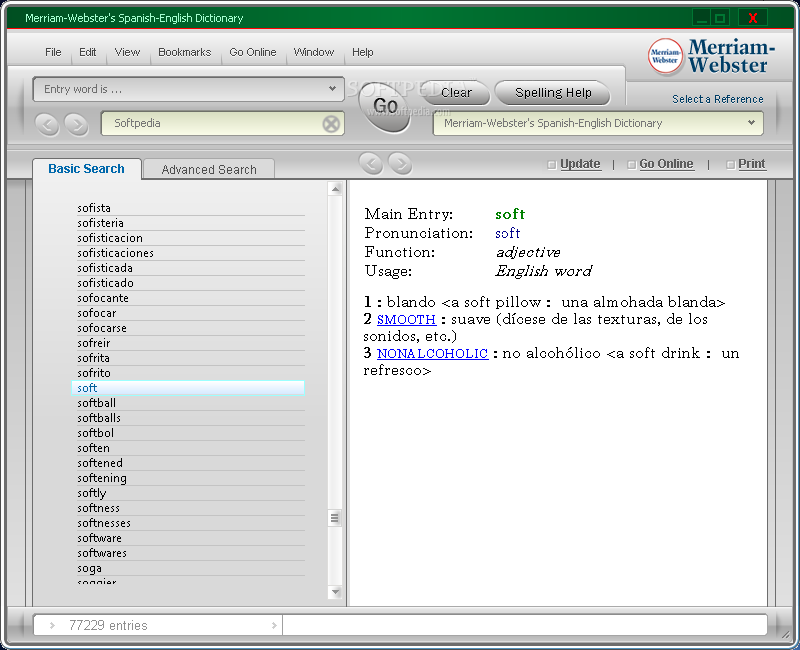Select the word softened in the list
The image size is (800, 650).
click(191, 463)
